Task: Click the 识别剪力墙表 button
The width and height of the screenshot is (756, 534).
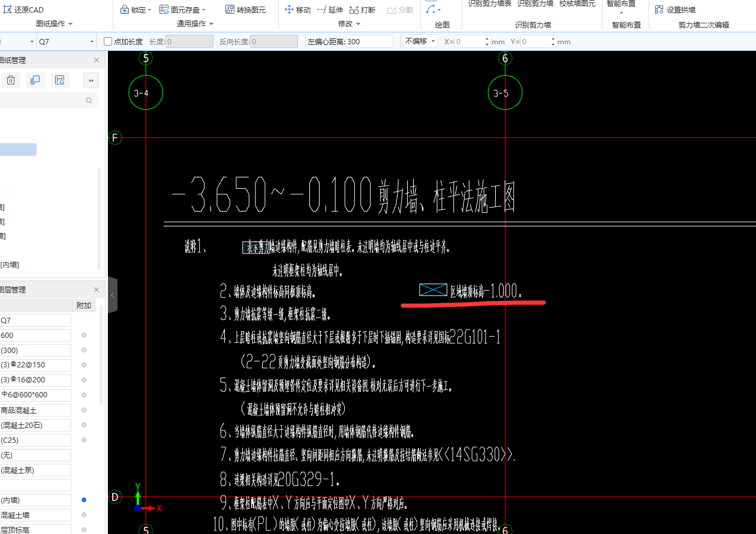Action: (x=490, y=4)
